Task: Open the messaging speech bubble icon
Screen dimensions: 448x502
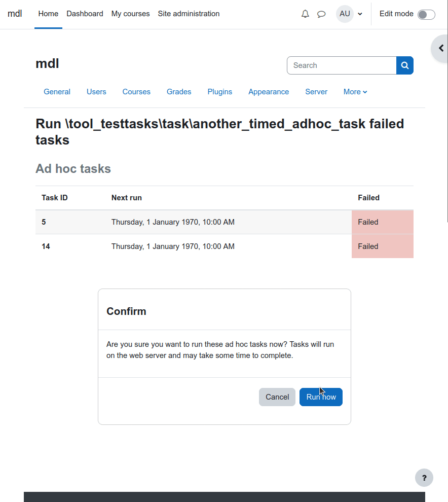Action: pyautogui.click(x=321, y=14)
